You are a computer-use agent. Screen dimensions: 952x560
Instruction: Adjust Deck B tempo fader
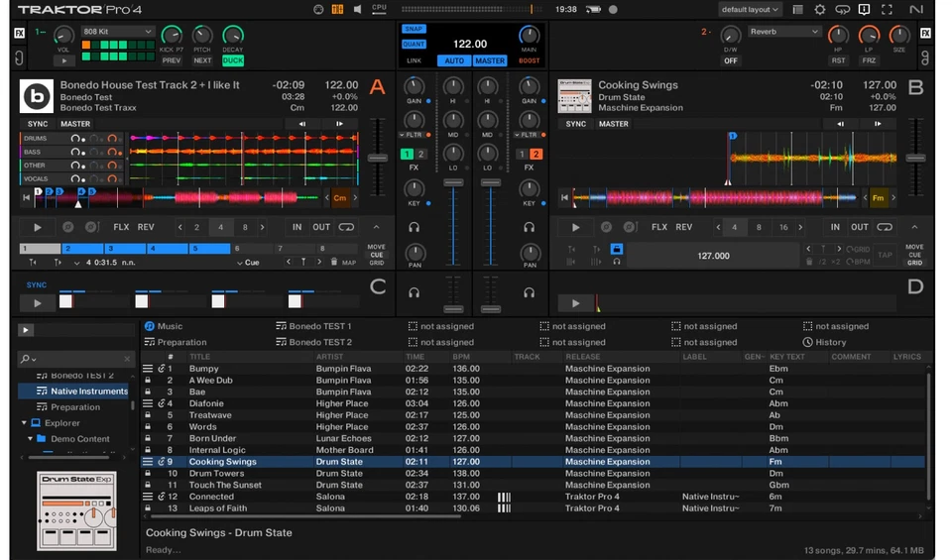915,158
